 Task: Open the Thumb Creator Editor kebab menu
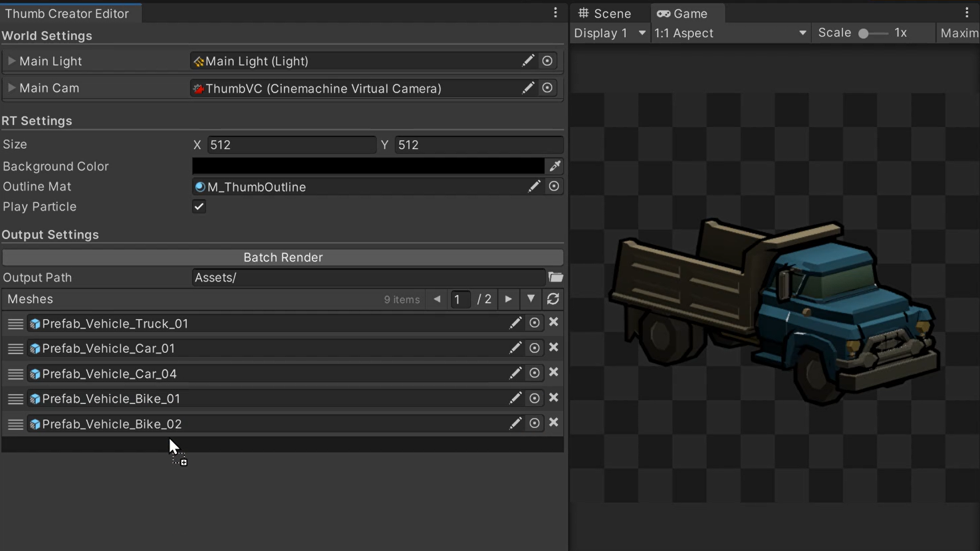[x=556, y=13]
